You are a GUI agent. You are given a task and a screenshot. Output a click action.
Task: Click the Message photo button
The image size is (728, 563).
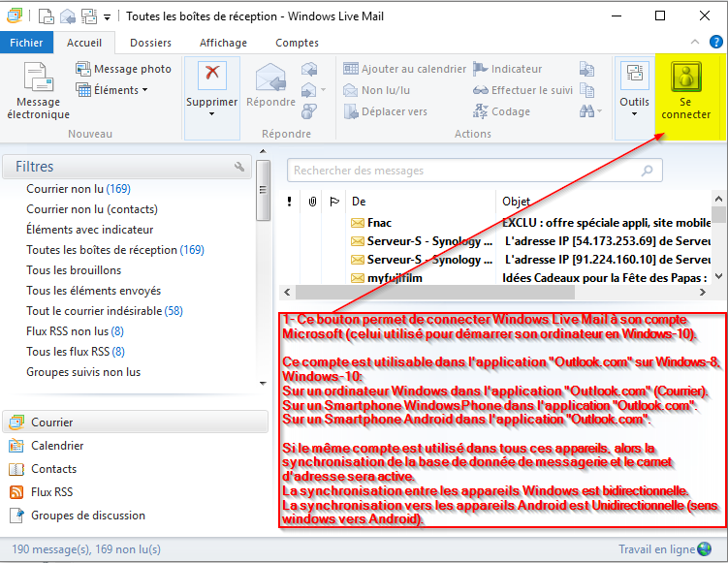(124, 69)
